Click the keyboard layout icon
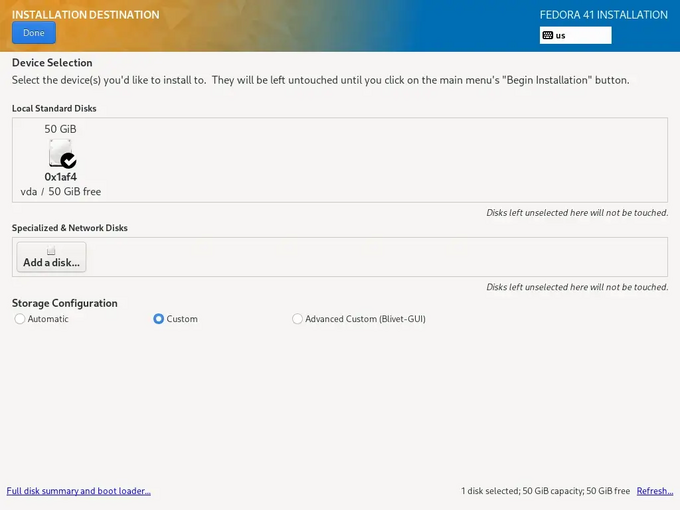Viewport: 680px width, 510px height. pyautogui.click(x=547, y=35)
